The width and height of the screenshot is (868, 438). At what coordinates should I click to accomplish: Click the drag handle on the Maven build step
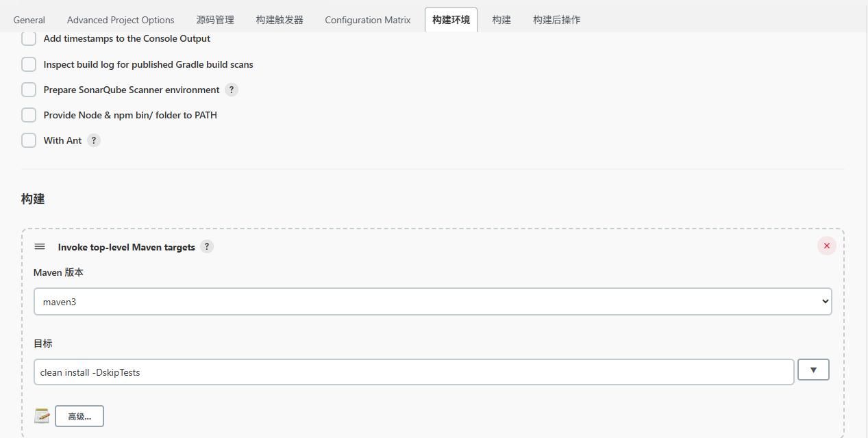39,246
